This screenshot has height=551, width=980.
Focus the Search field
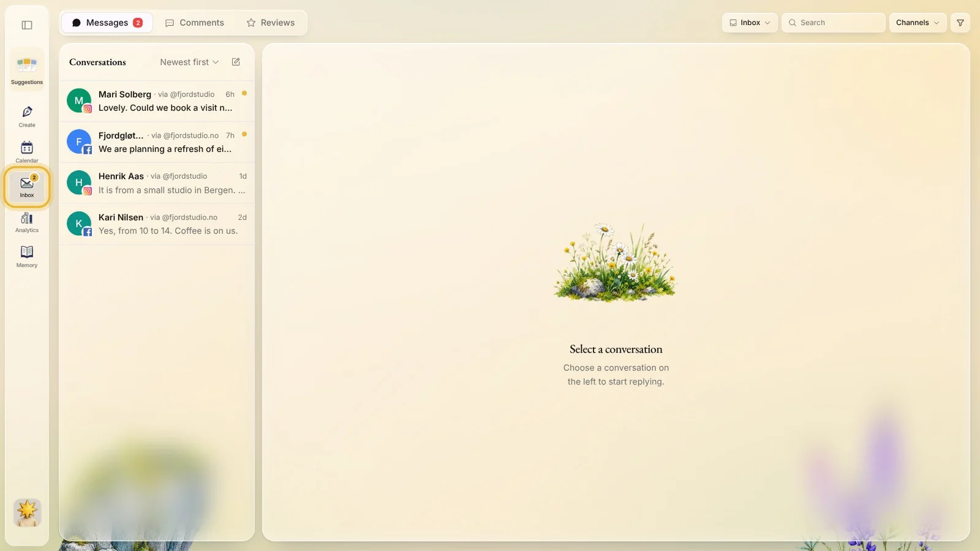click(834, 23)
